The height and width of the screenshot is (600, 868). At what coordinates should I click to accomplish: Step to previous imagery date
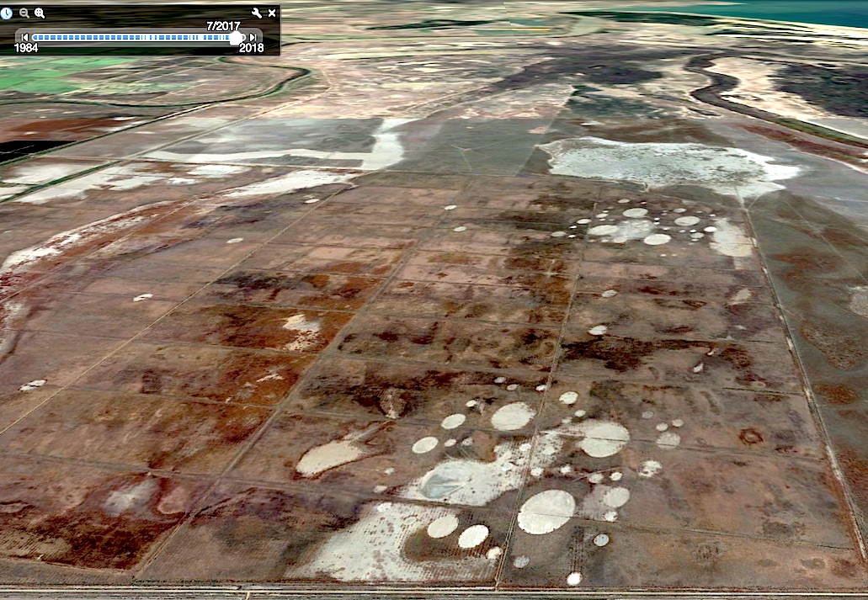(24, 37)
